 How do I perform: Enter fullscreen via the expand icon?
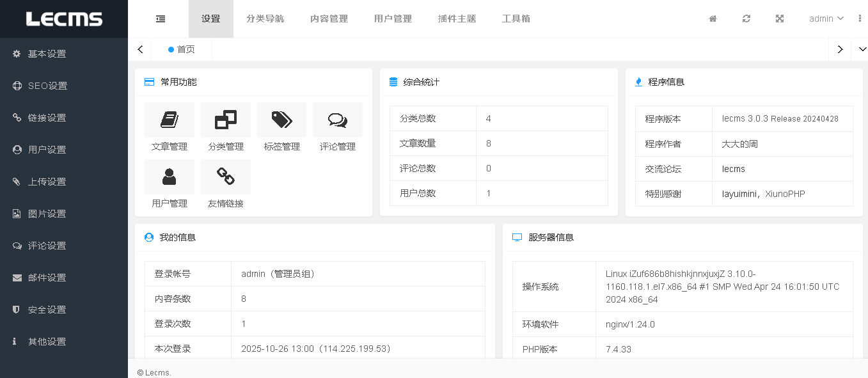pos(779,19)
